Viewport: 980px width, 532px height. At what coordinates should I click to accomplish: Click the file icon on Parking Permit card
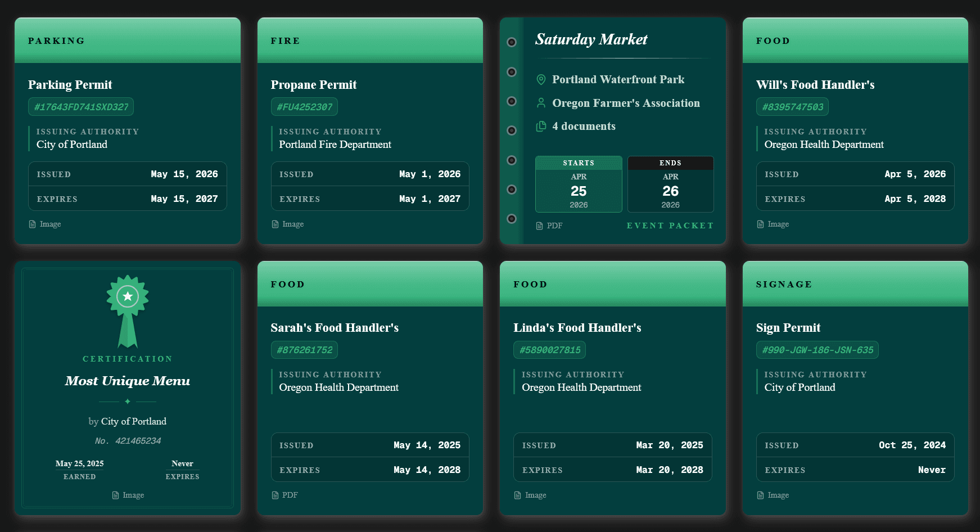(x=32, y=224)
